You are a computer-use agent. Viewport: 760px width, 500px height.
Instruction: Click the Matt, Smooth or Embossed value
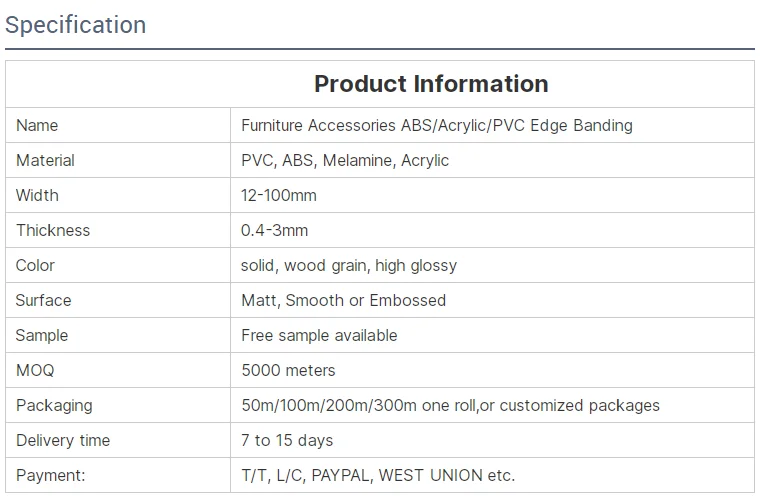pos(343,300)
